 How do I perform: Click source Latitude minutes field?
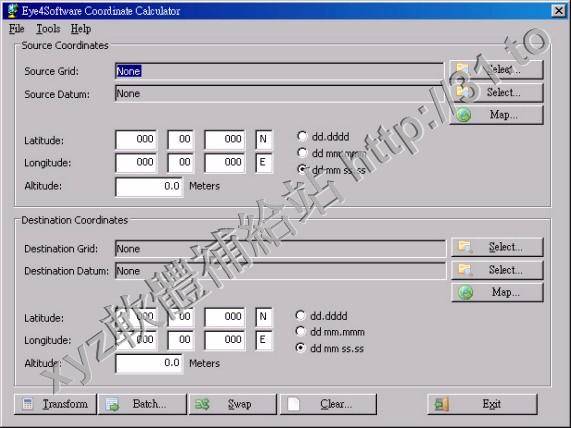tap(181, 140)
